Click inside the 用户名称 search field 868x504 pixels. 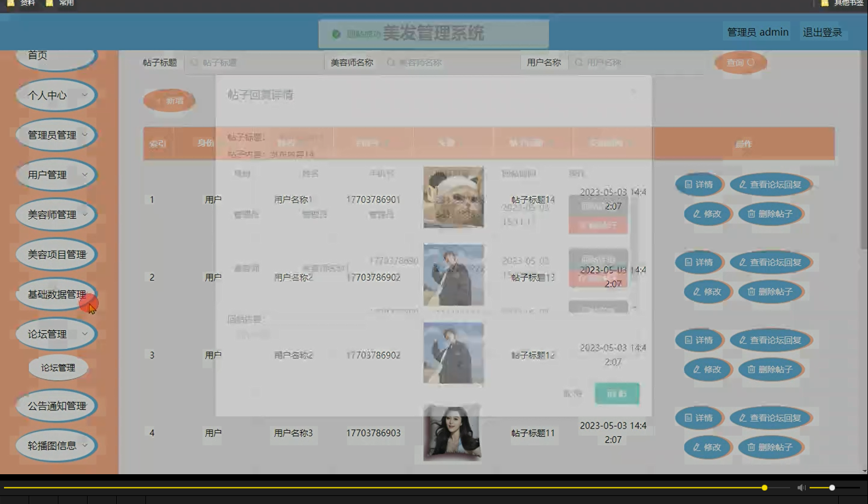(x=636, y=62)
